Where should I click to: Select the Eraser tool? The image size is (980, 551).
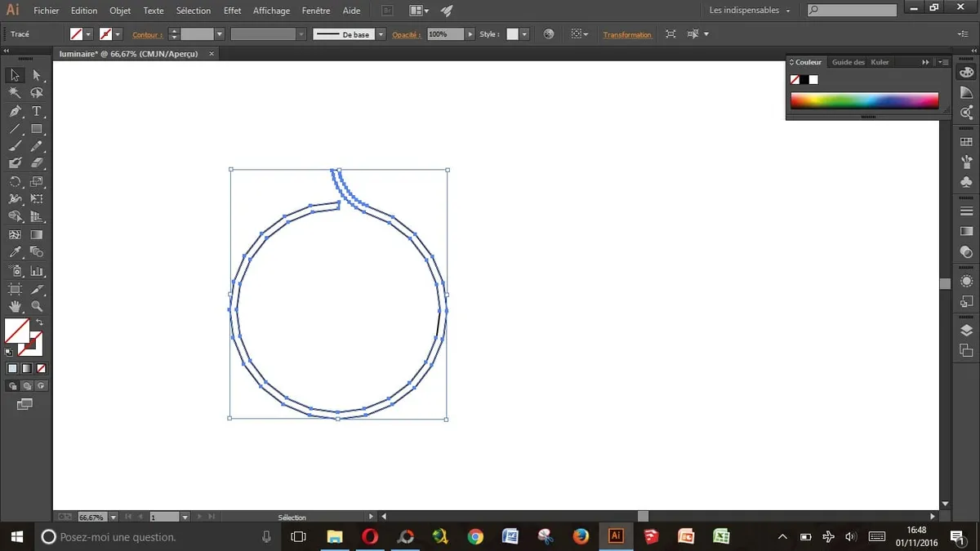(37, 163)
